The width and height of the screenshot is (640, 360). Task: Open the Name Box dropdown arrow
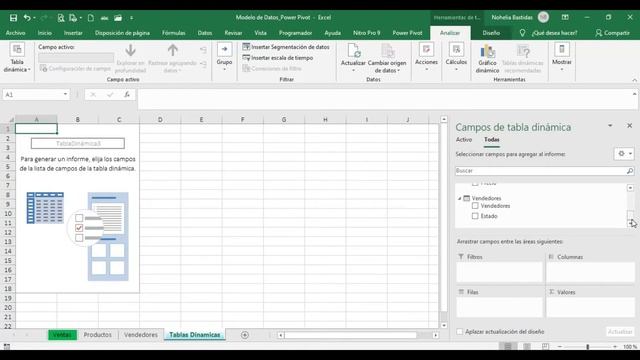click(65, 95)
